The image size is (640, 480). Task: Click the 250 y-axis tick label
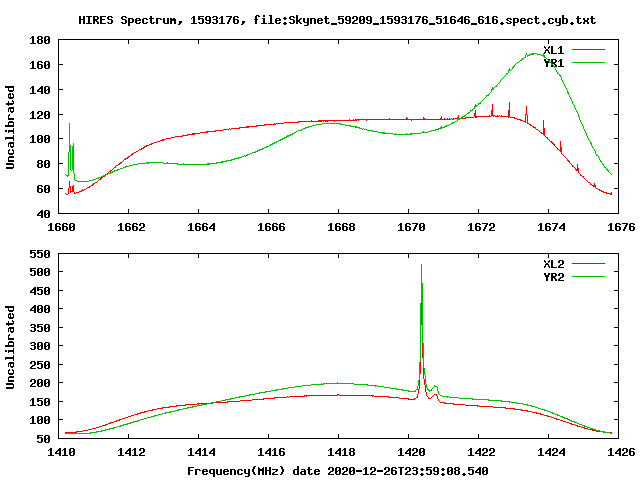pos(40,365)
